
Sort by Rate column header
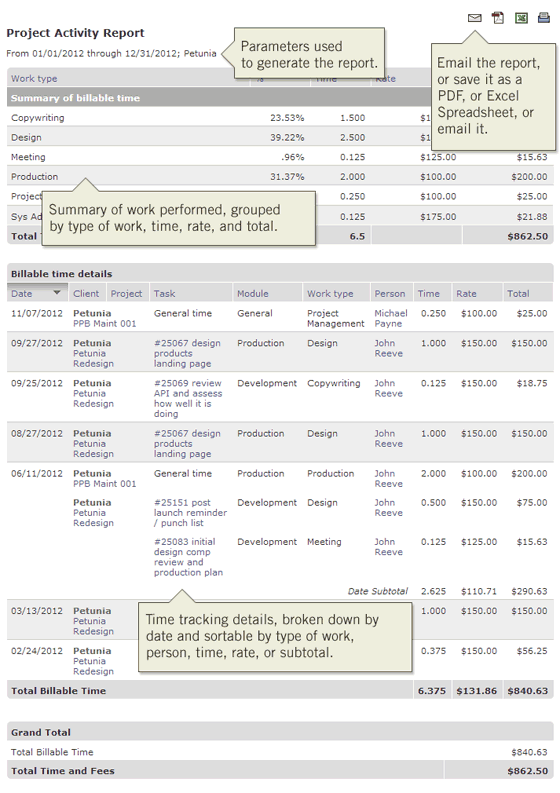(466, 293)
